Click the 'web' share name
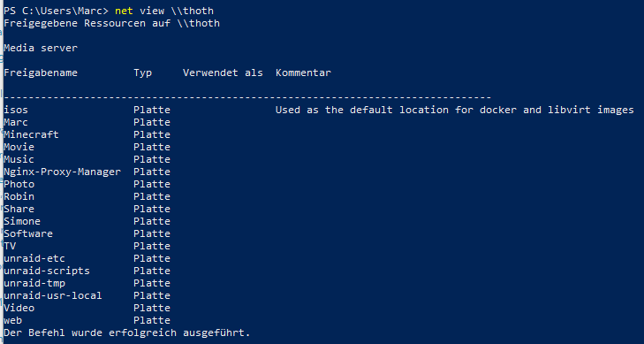Image resolution: width=644 pixels, height=344 pixels. click(x=12, y=320)
